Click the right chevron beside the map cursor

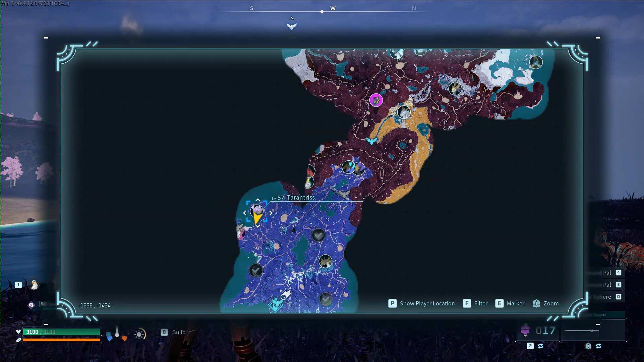click(271, 213)
